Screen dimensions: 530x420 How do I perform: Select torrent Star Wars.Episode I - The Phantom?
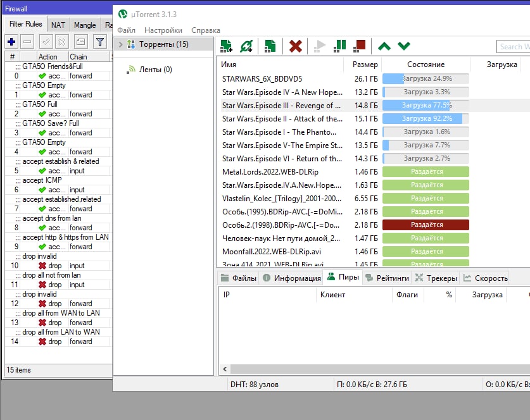coord(279,132)
